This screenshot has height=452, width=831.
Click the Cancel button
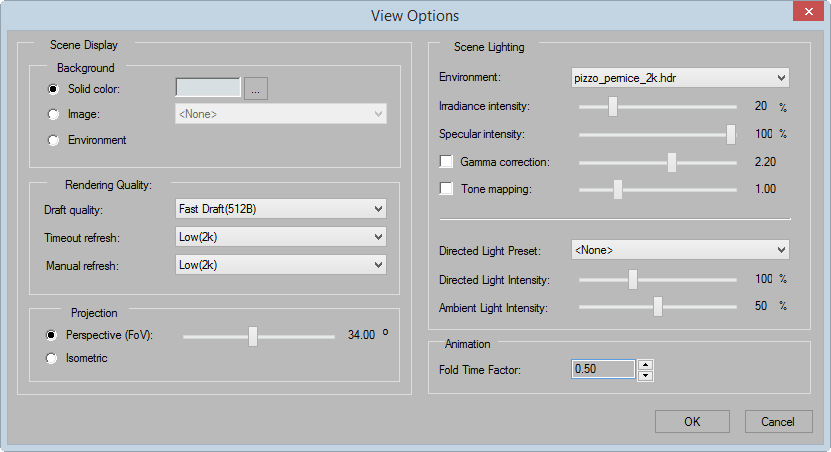tap(778, 422)
